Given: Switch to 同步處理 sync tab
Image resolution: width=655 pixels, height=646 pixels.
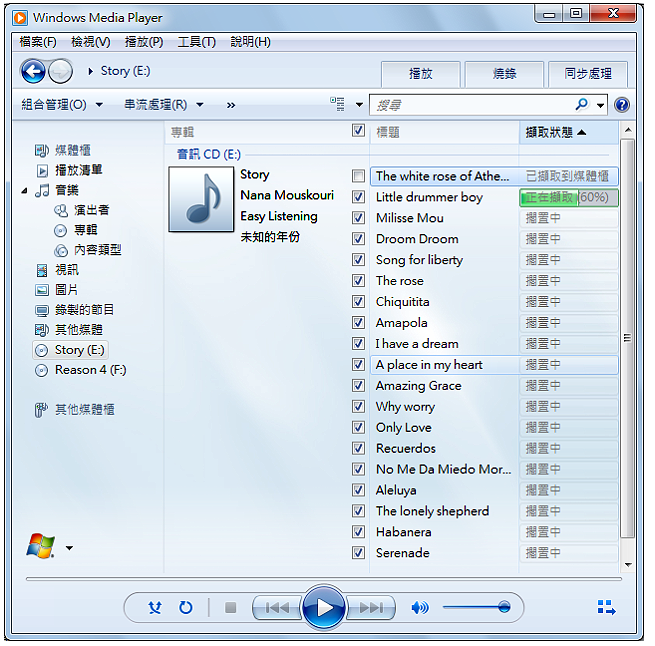Looking at the screenshot, I should coord(588,74).
